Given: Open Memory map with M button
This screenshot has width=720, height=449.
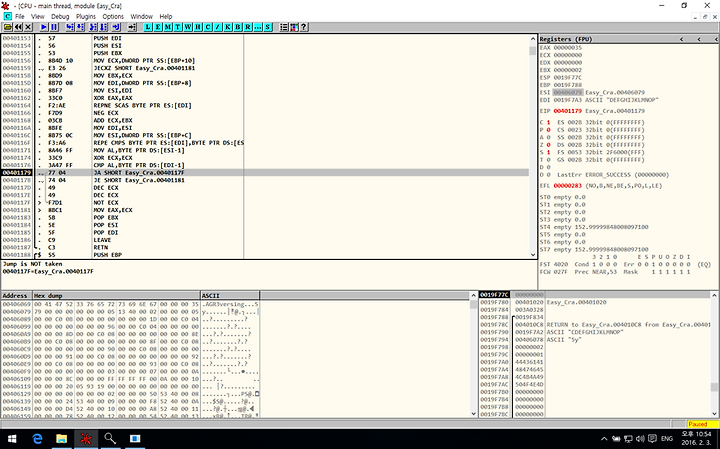Looking at the screenshot, I should 168,27.
